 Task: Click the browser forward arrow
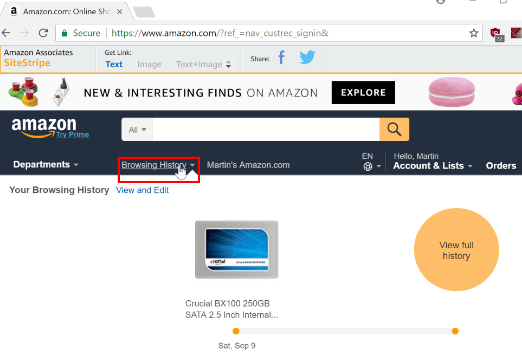(24, 33)
